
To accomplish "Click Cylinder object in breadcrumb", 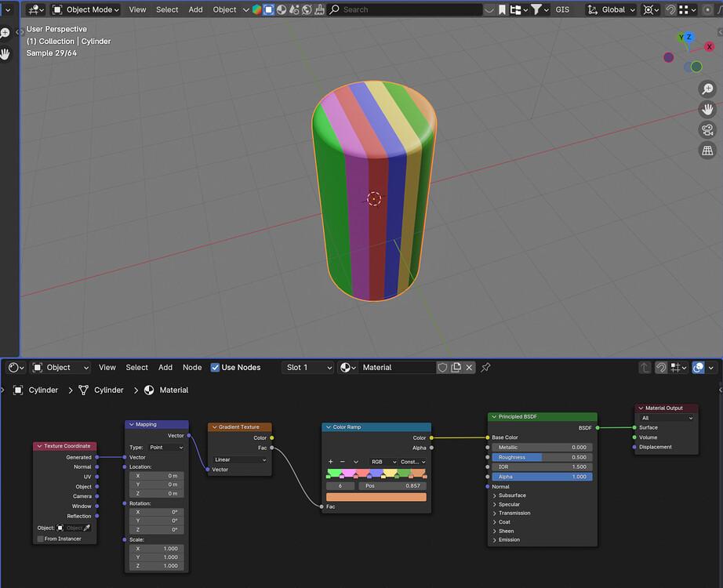I will (x=36, y=390).
